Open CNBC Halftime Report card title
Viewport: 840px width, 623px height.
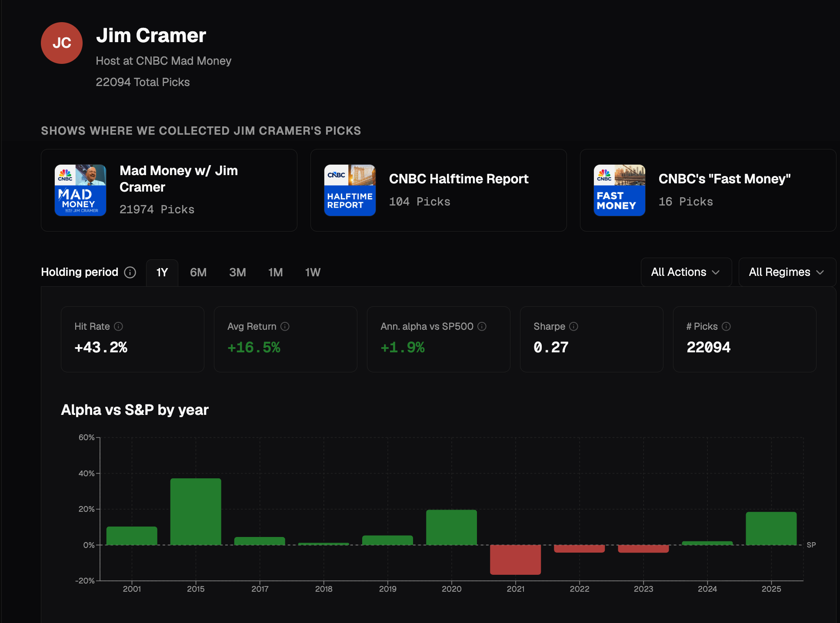point(459,179)
